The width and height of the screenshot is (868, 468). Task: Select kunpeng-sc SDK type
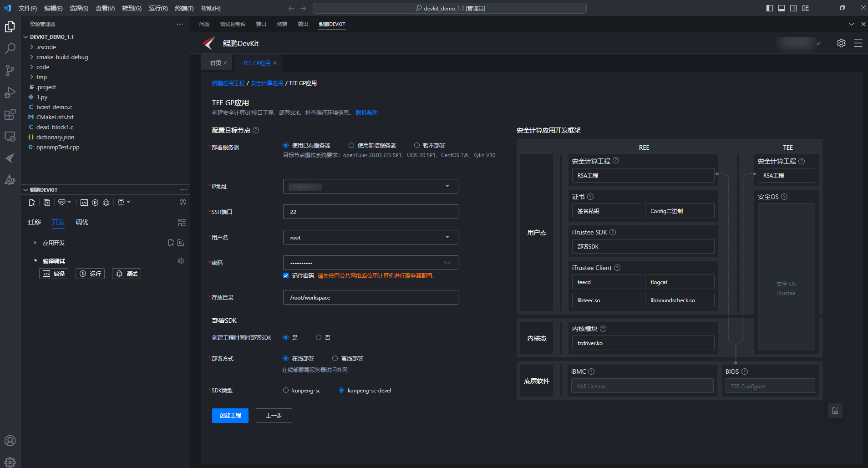(x=286, y=390)
